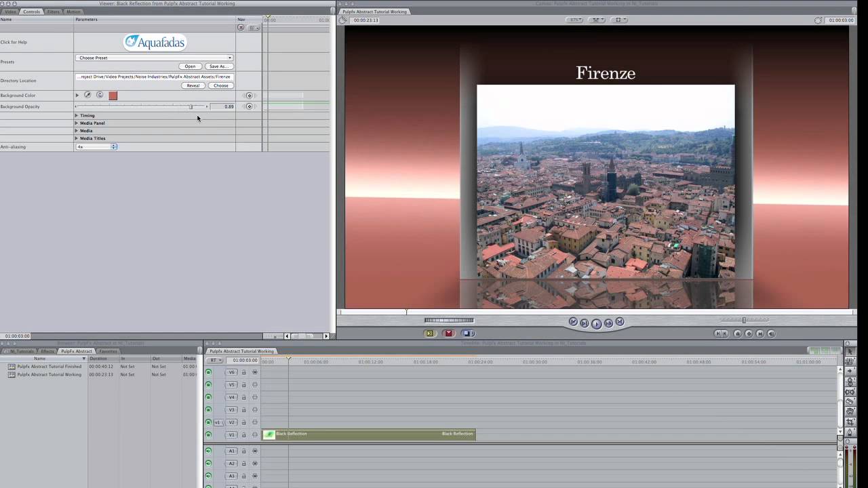Viewport: 868px width, 488px height.
Task: Toggle V5 track visibility
Action: (x=208, y=384)
